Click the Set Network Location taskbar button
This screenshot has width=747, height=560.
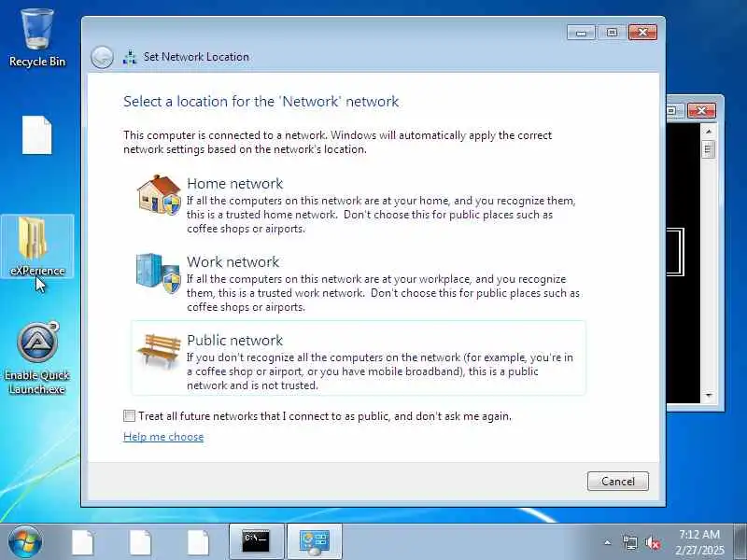314,541
